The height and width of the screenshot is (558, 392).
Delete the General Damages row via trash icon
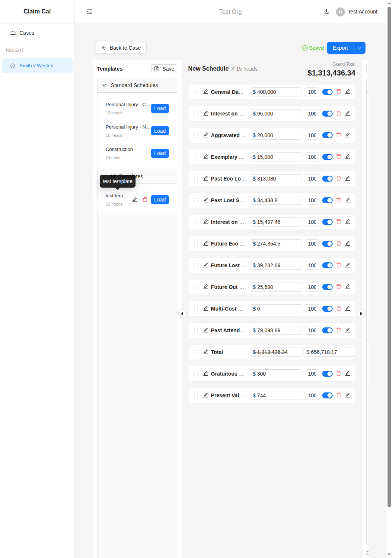(338, 92)
